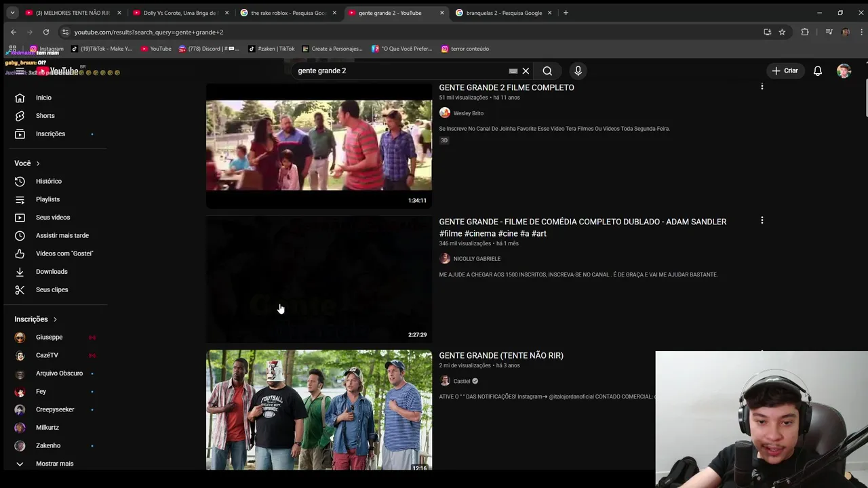Open GENTE GRANDE (TENTE NÃO RIR) title
The height and width of the screenshot is (488, 868).
coord(501,355)
